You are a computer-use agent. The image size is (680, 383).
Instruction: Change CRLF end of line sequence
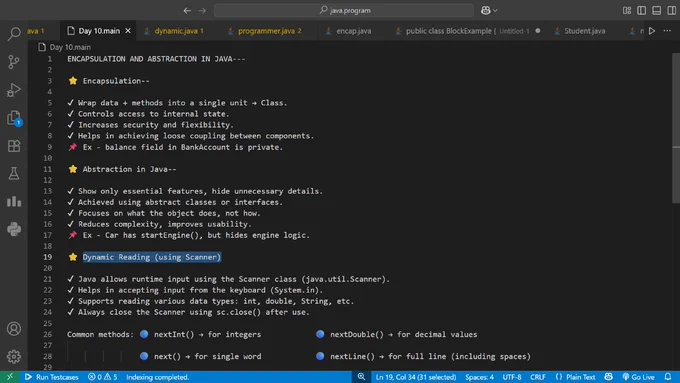point(538,377)
